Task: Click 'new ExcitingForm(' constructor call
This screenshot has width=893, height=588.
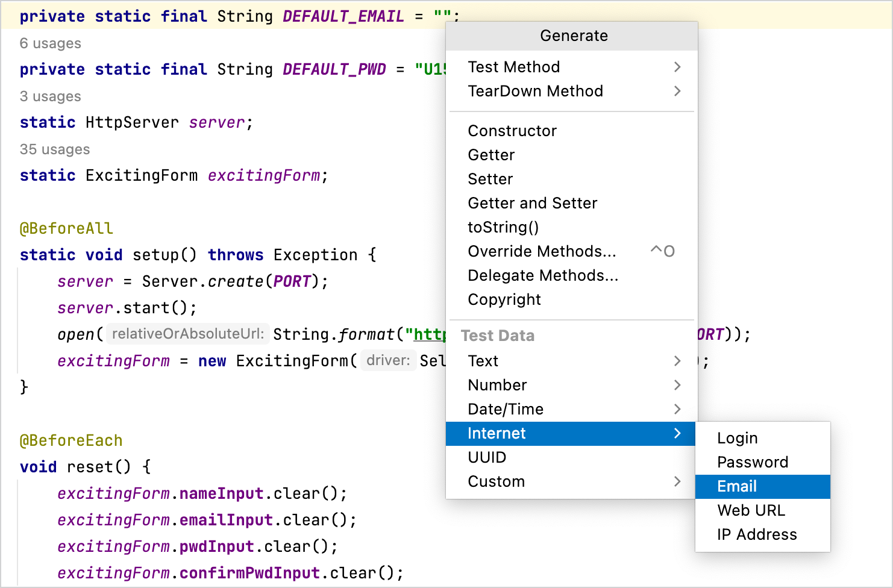Action: (x=278, y=361)
